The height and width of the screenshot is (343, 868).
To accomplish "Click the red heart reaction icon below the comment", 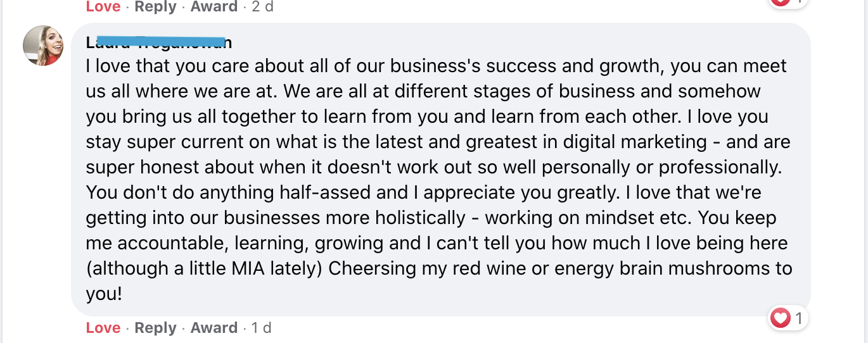I will (781, 318).
